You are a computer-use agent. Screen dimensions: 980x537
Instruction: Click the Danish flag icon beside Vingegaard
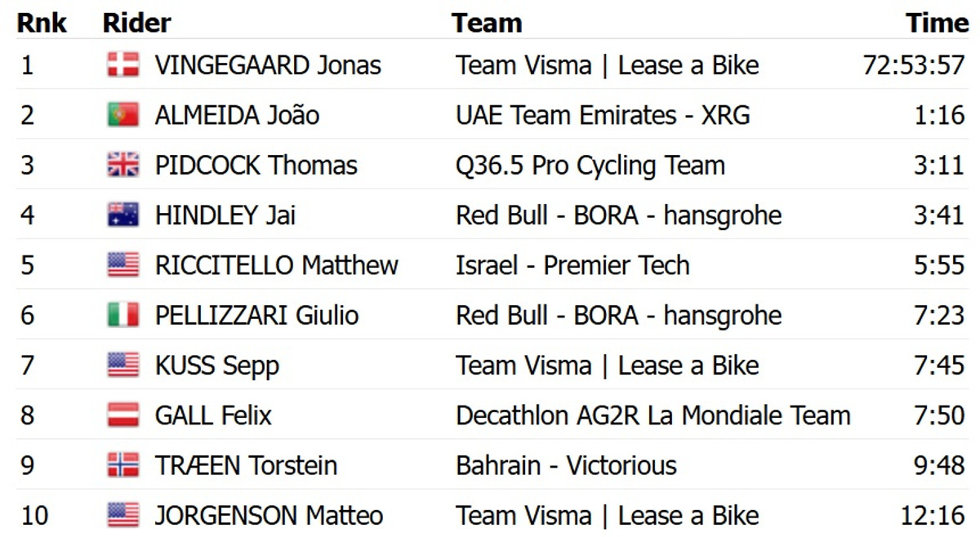(x=123, y=64)
